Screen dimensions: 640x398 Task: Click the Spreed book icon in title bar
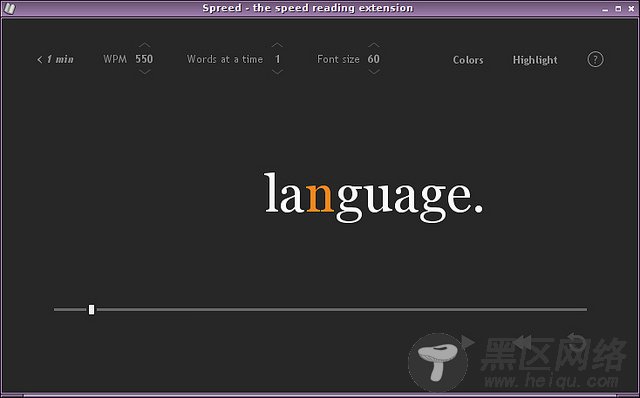pos(9,9)
